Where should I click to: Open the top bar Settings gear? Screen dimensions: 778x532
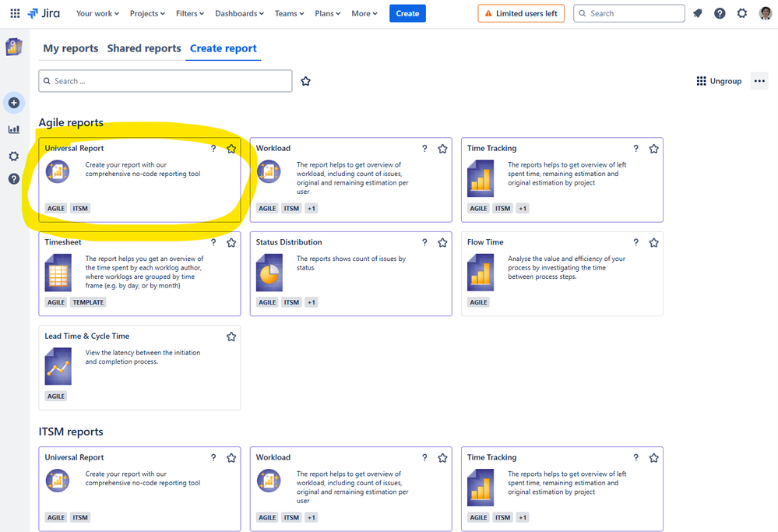pyautogui.click(x=741, y=13)
